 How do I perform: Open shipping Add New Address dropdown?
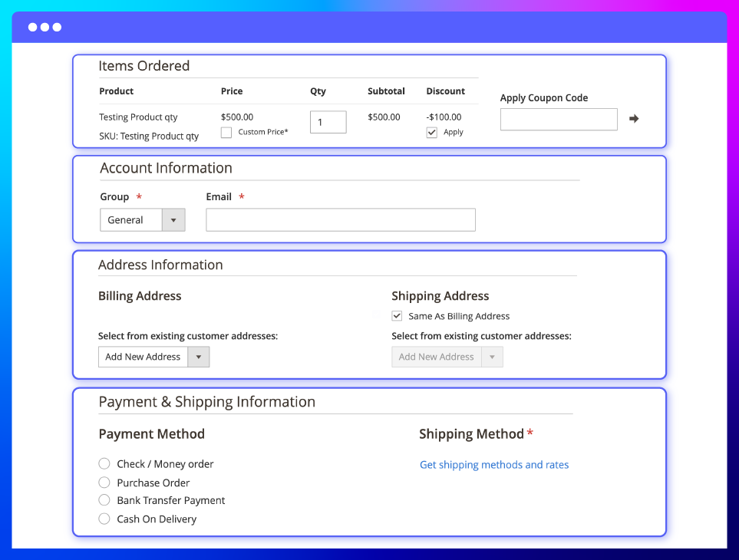pyautogui.click(x=447, y=357)
